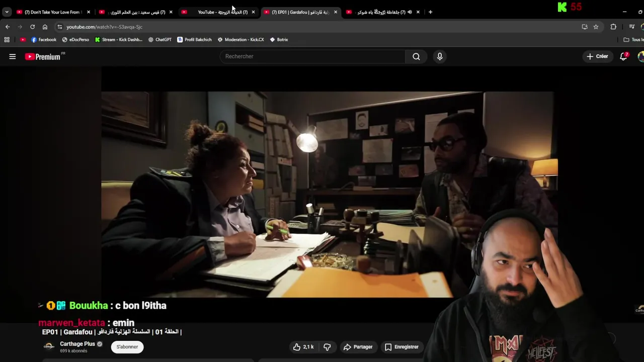This screenshot has height=362, width=644.
Task: Open Carthage Plus channel avatar
Action: (x=49, y=346)
